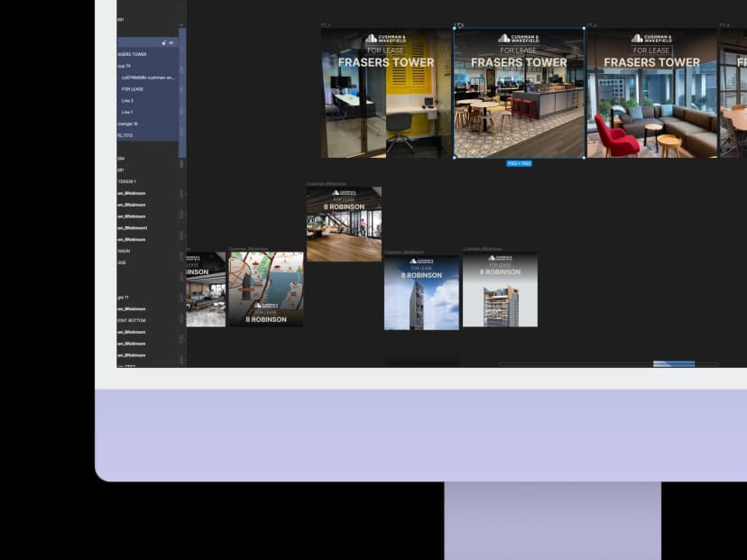Image resolution: width=747 pixels, height=560 pixels.
Task: Select the truncated cushman image layer row
Action: coord(148,78)
